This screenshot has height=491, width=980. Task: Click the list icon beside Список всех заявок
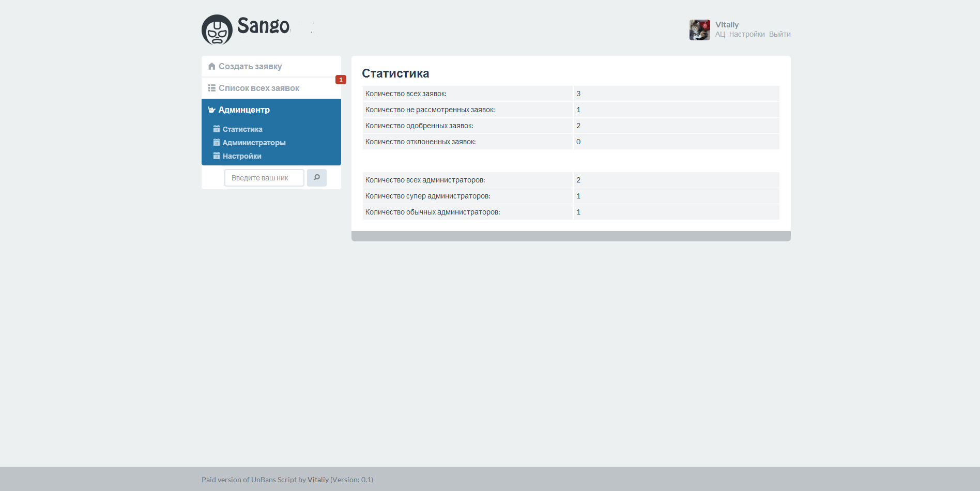(211, 88)
